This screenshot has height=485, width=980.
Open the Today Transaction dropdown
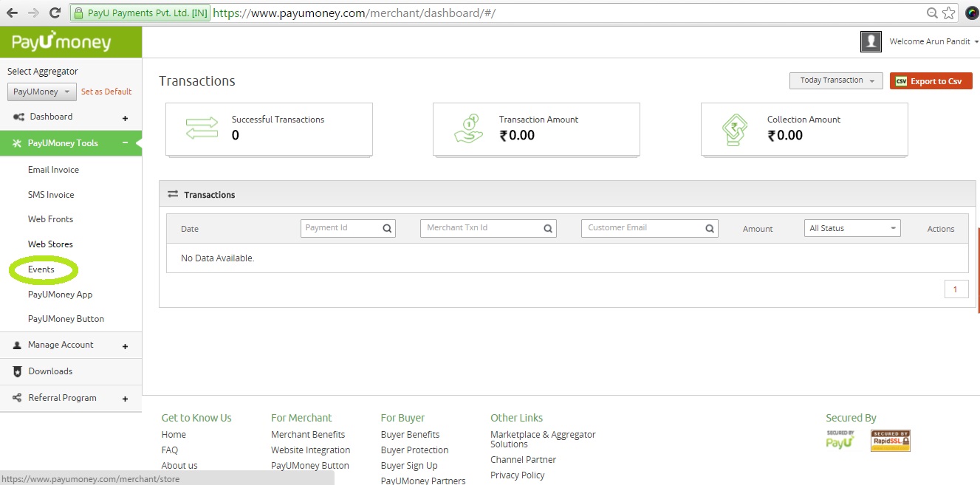(x=836, y=80)
